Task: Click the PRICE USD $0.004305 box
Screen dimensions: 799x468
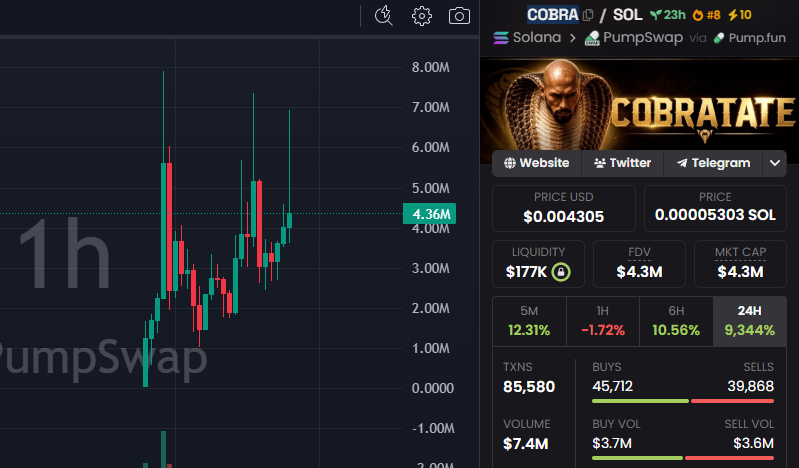Action: click(564, 209)
